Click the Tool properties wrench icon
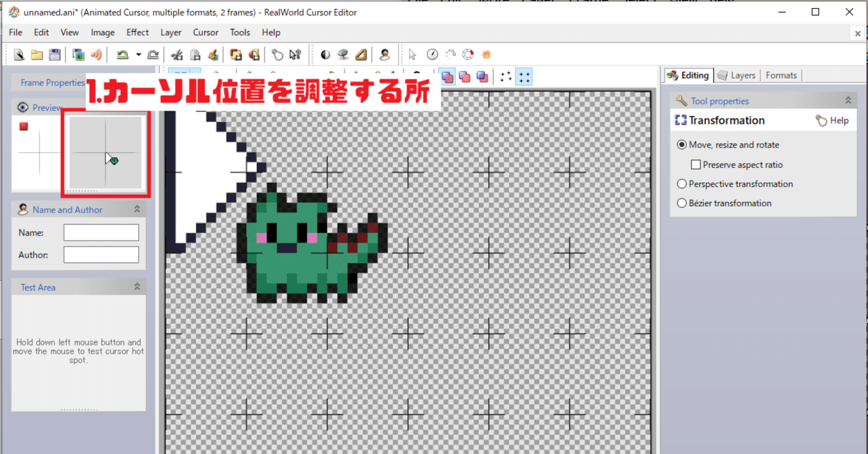The height and width of the screenshot is (454, 868). (680, 100)
